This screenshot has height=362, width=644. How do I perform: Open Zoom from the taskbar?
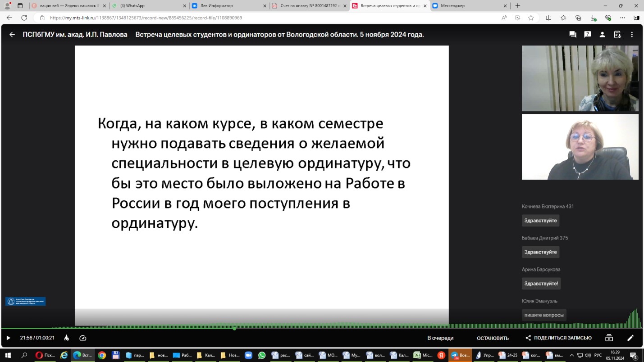[248, 355]
